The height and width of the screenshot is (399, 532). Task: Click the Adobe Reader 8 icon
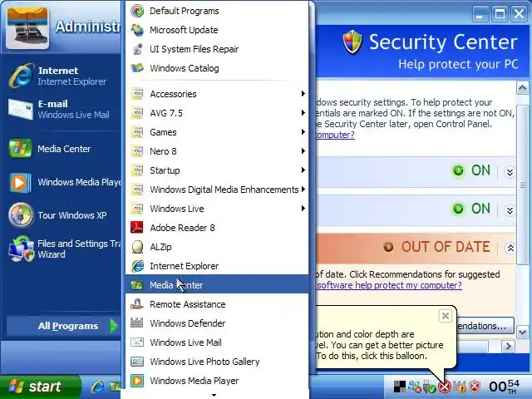(137, 228)
